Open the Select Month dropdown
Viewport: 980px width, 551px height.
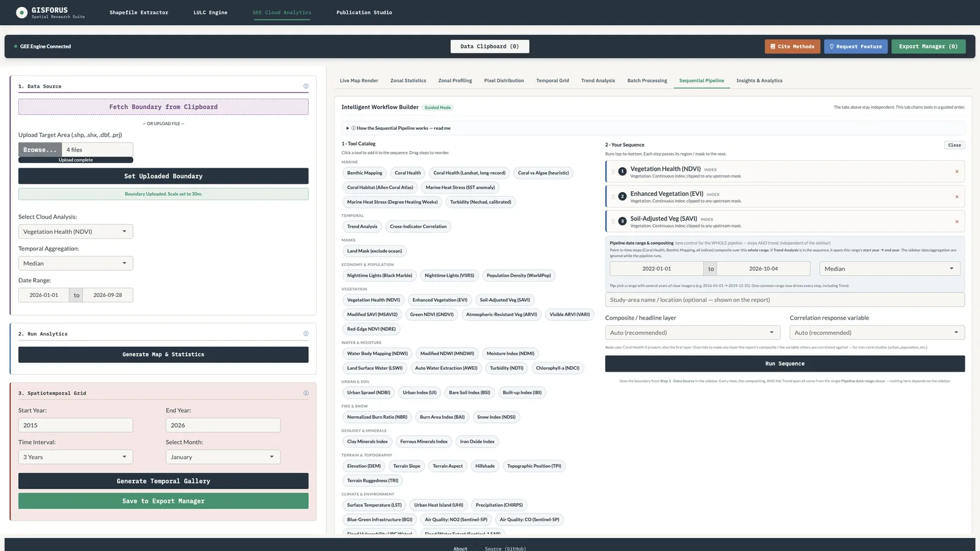tap(223, 457)
